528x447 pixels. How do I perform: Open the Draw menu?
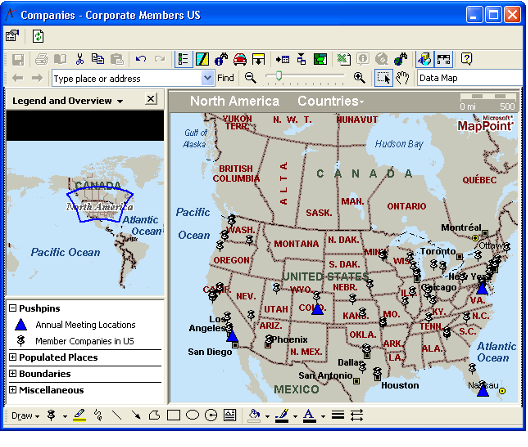click(25, 416)
